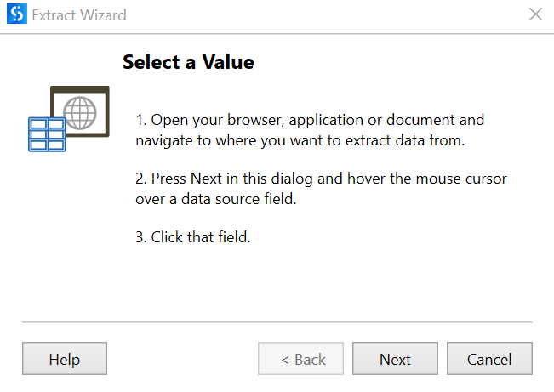This screenshot has height=392, width=554.
Task: Click step 2 "Press Next in this dialog" instruction
Action: [x=321, y=189]
